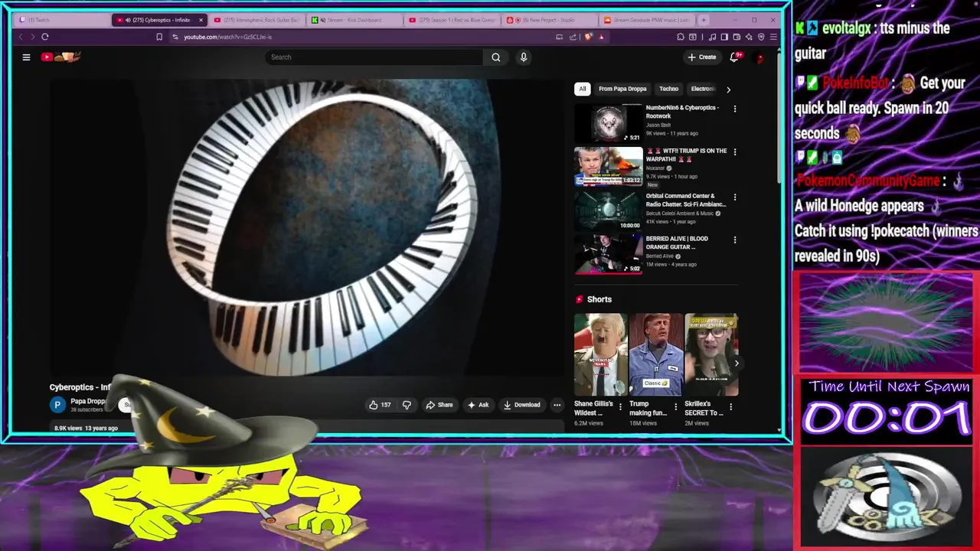Open the browser hamburger menu

tap(773, 37)
